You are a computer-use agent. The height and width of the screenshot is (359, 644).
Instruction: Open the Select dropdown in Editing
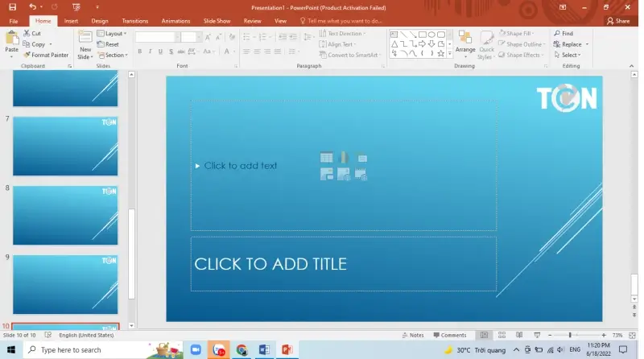coord(570,55)
